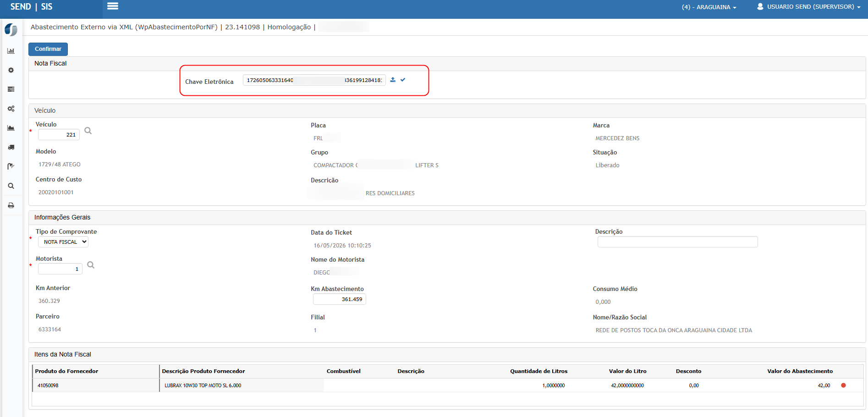The width and height of the screenshot is (868, 417).
Task: Click the Data do Ticket value 16/05/2026 10:10:25
Action: click(x=342, y=246)
